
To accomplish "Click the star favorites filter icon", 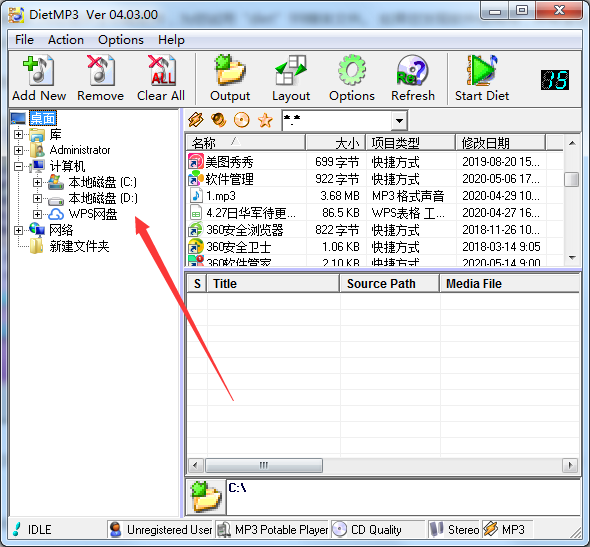I will [265, 120].
